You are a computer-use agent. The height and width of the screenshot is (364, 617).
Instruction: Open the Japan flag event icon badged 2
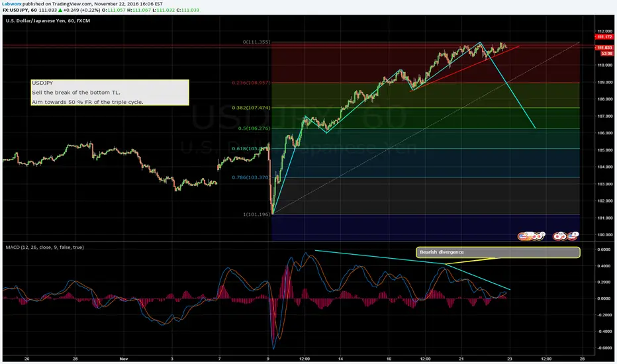point(539,236)
